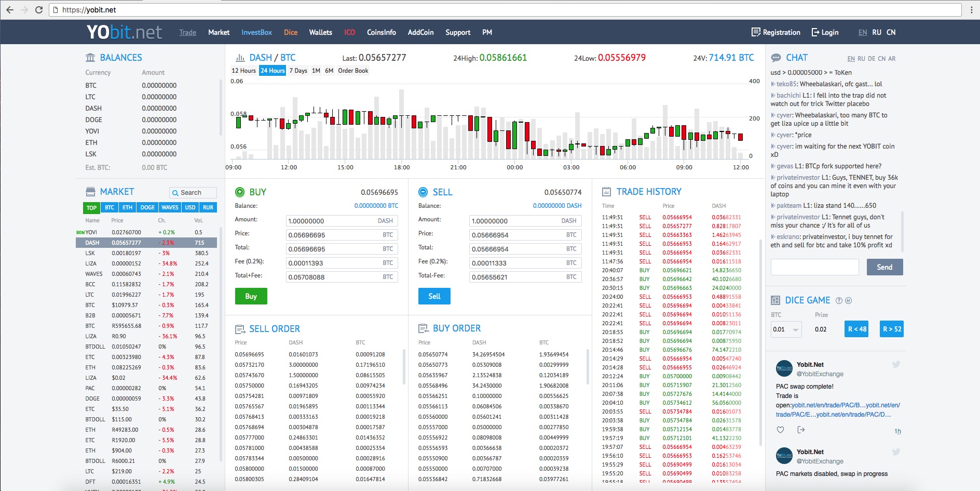Open the browser three-dot menu
The width and height of the screenshot is (980, 491).
[x=972, y=10]
